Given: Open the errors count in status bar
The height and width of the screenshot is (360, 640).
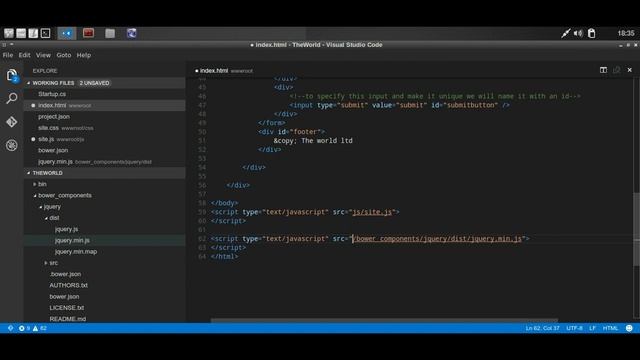Looking at the screenshot, I should click(24, 328).
